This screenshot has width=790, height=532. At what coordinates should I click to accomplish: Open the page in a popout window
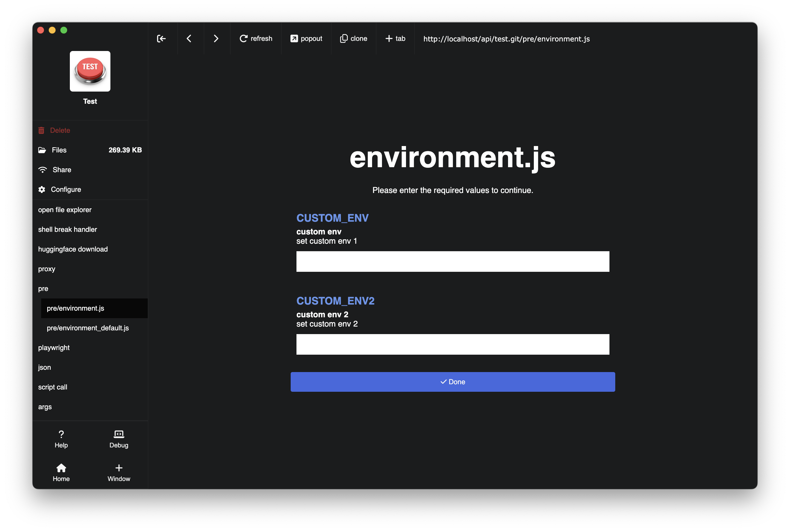[306, 38]
